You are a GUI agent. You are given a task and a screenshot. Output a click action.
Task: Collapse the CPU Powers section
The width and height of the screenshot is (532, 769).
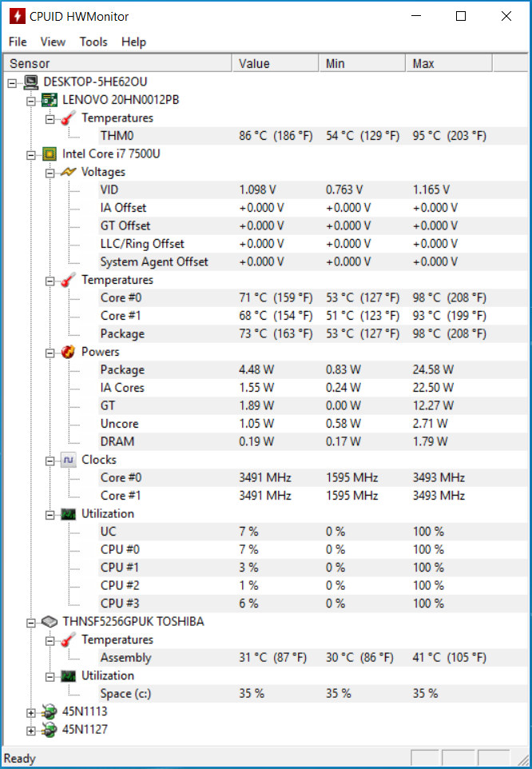(x=50, y=353)
